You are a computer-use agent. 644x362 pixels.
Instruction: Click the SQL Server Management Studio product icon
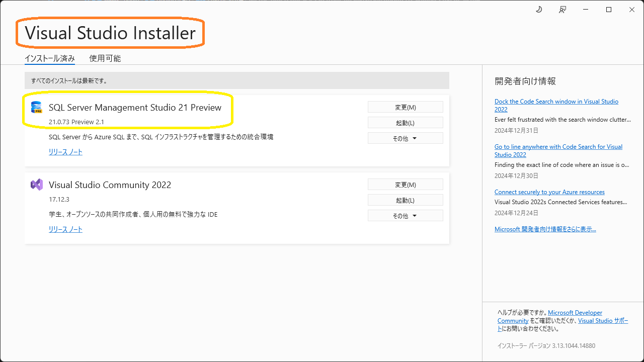(37, 107)
